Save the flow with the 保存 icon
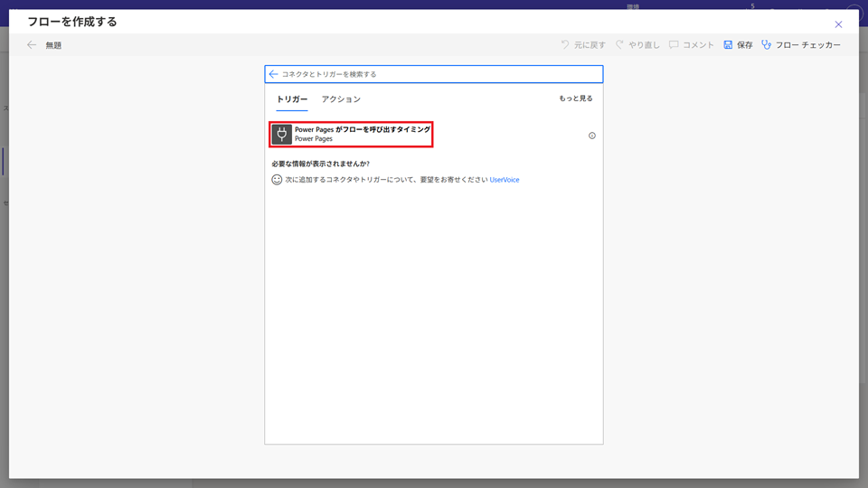 coord(728,44)
